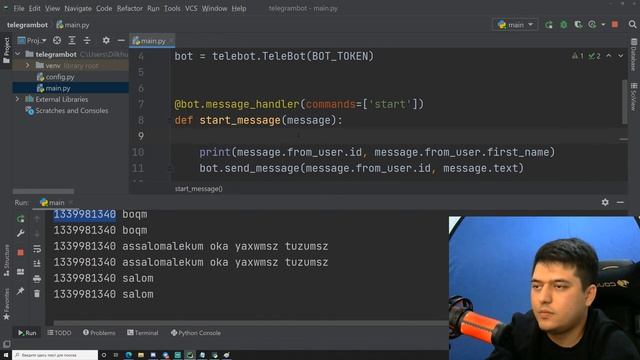Expand all in the Project panel
Screen dimensions: 640x360
coord(72,40)
